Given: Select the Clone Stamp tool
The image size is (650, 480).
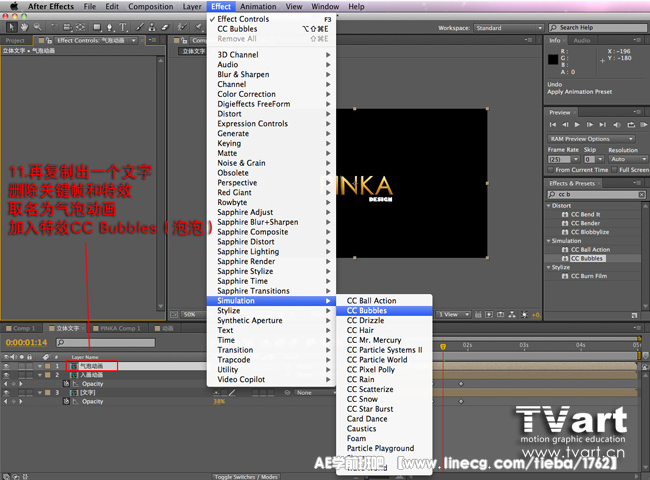Looking at the screenshot, I should click(x=152, y=27).
